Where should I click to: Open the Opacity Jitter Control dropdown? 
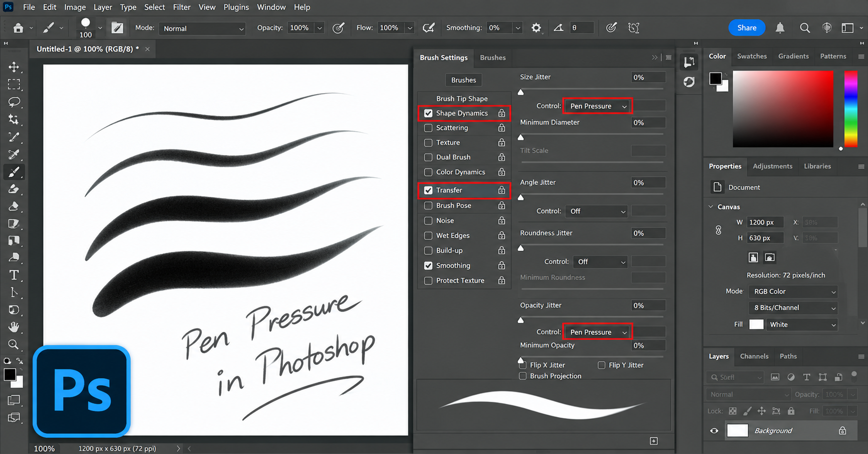tap(598, 332)
